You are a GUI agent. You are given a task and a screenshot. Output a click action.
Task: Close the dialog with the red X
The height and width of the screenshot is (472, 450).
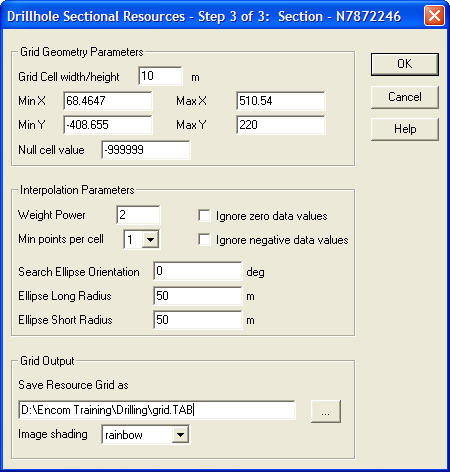434,16
